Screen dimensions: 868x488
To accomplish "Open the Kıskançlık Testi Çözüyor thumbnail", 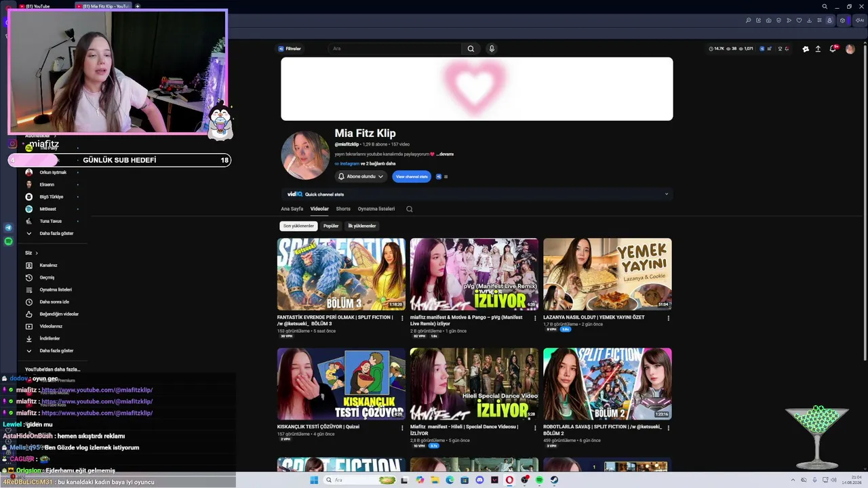I will click(x=341, y=384).
